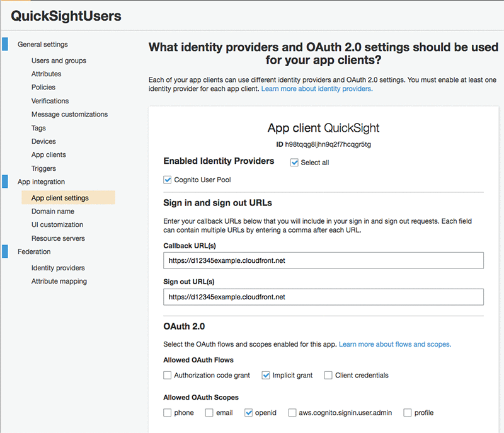Viewport: 504px width, 433px height.
Task: Click the Sign out URL(s) field
Action: [323, 297]
